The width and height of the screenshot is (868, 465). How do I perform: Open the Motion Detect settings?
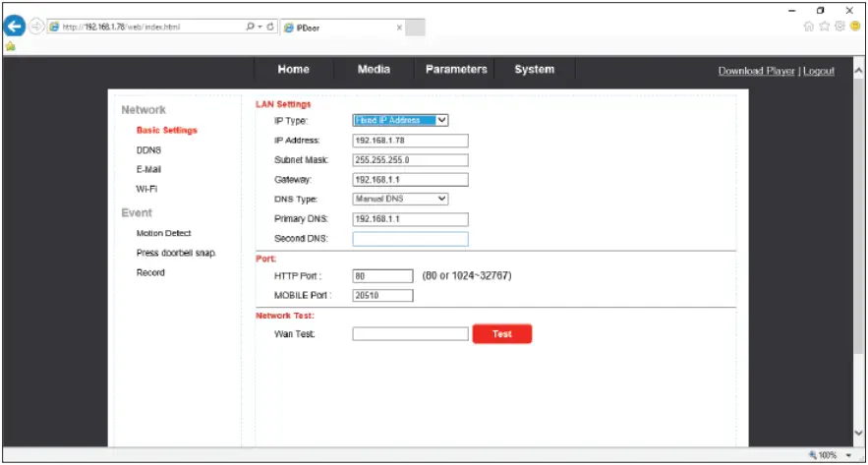163,234
